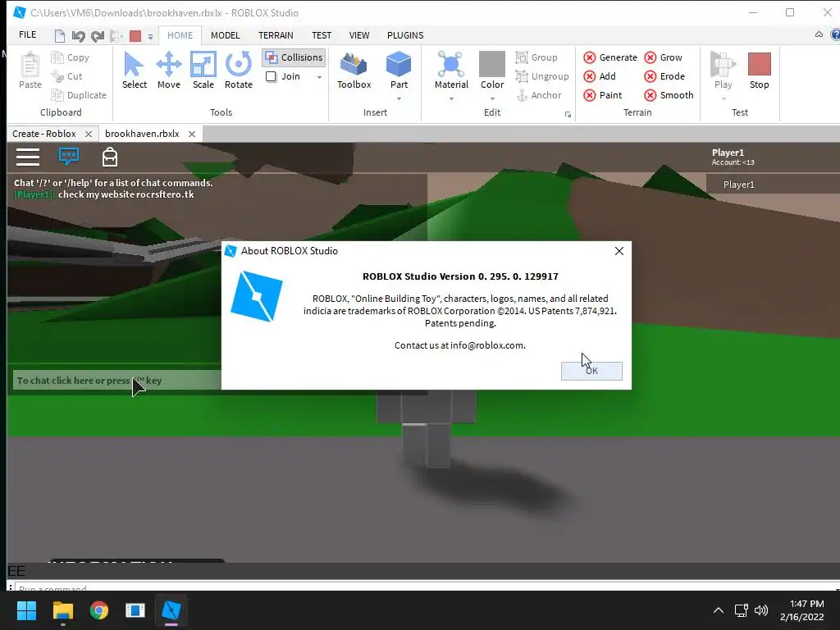Click the Run a command field
This screenshot has height=630, width=840.
point(426,587)
